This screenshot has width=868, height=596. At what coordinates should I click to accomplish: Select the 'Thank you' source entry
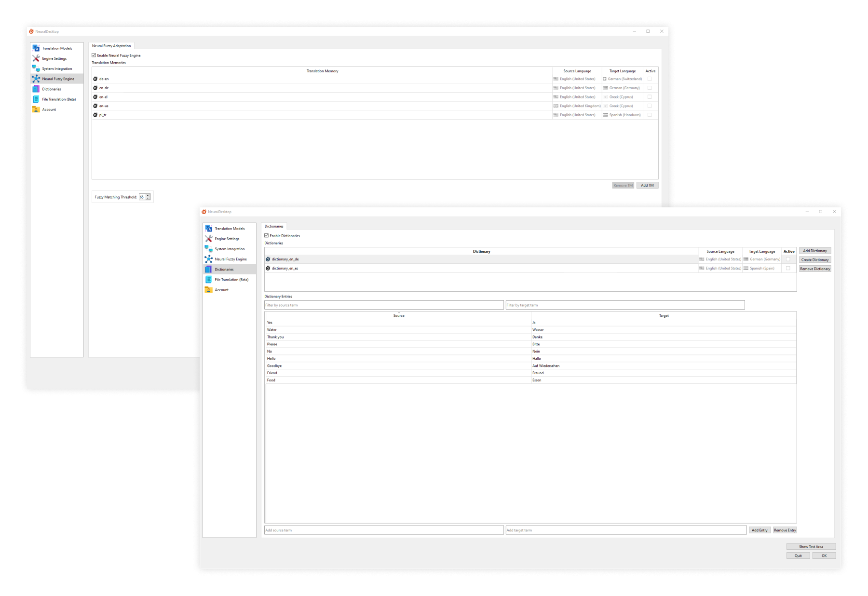point(275,337)
